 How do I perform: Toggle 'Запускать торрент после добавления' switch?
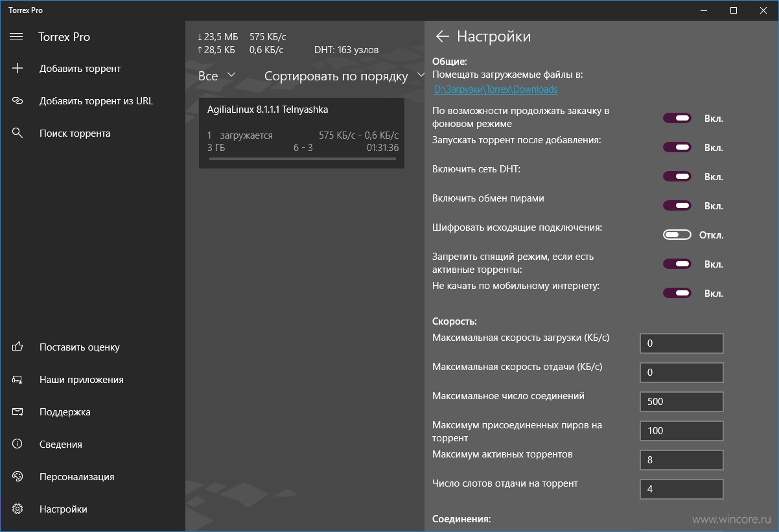click(x=677, y=148)
